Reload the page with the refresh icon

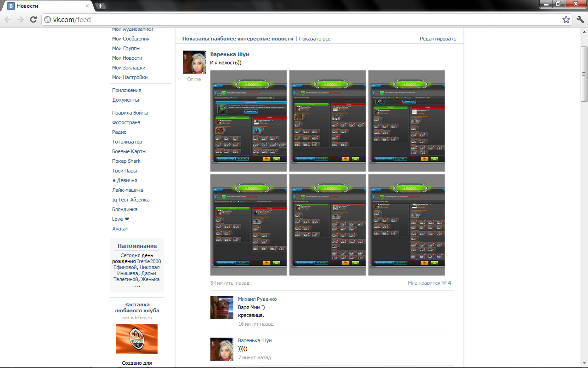tap(33, 19)
